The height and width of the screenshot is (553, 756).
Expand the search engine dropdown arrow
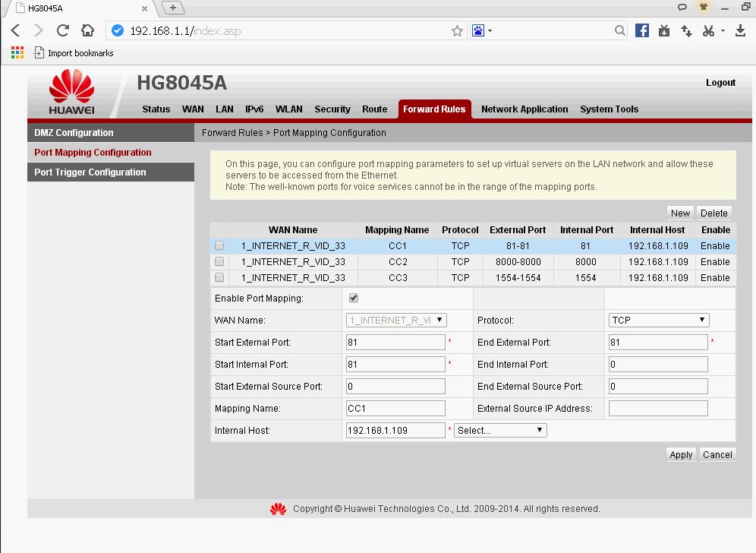click(x=490, y=31)
